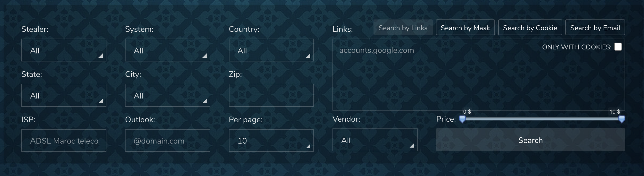Click into the ISP text field
Image resolution: width=644 pixels, height=176 pixels.
tap(64, 140)
